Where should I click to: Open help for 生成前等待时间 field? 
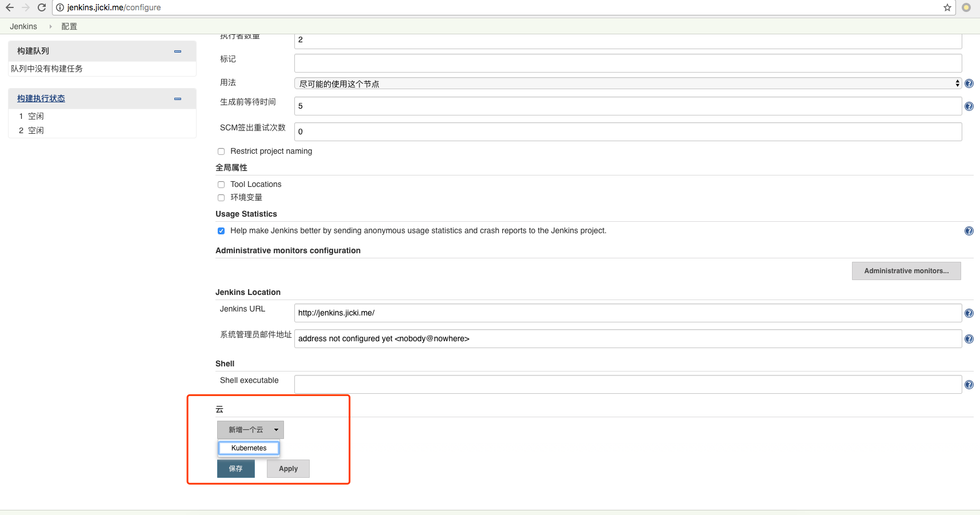tap(969, 106)
